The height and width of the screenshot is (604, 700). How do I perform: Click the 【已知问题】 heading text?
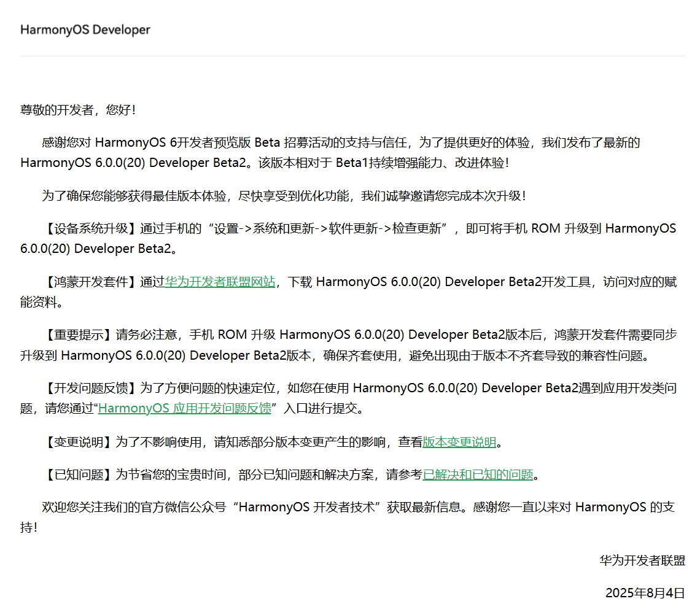(79, 474)
